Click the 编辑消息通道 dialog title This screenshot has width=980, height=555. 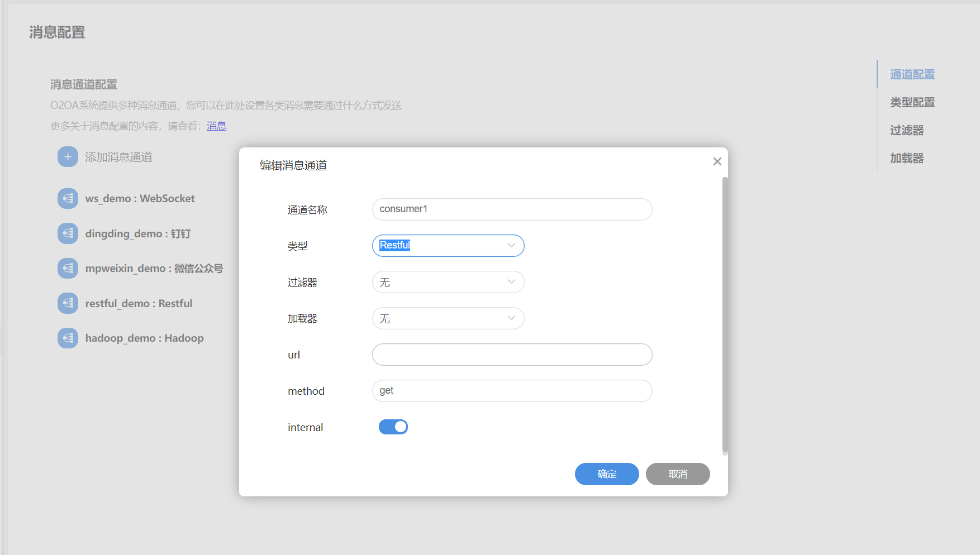pyautogui.click(x=293, y=165)
